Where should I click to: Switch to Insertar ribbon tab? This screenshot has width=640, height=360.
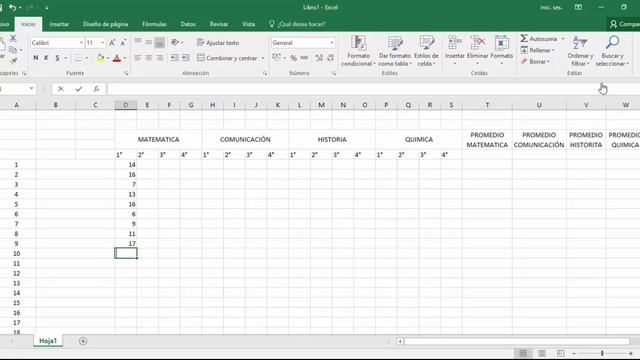coord(59,24)
